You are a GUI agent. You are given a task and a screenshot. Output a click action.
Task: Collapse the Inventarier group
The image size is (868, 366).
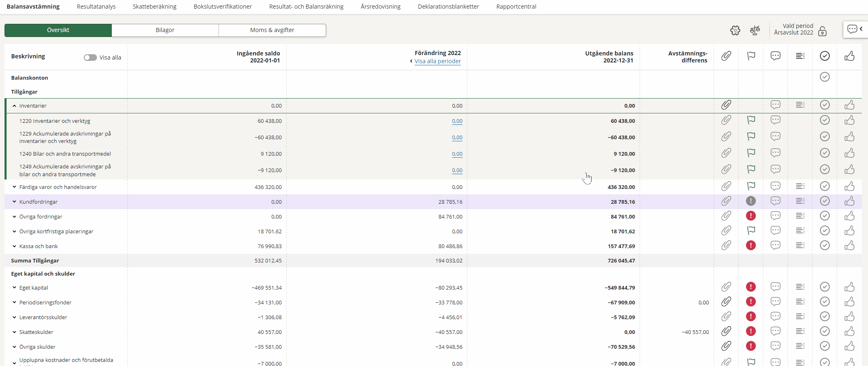(14, 106)
